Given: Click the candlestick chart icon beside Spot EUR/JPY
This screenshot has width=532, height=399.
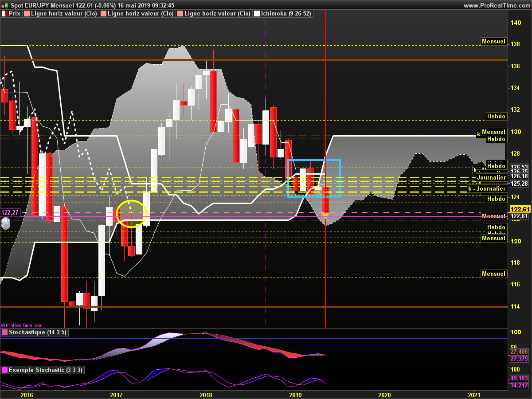Looking at the screenshot, I should (5, 5).
